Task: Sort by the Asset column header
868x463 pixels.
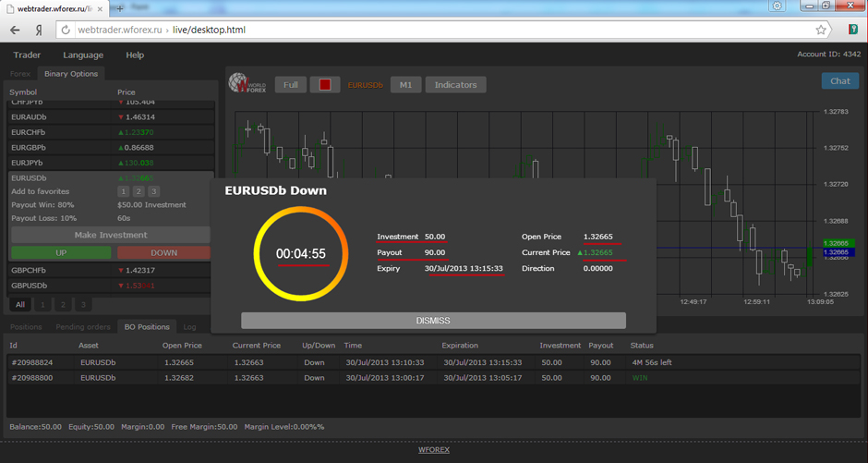Action: (89, 345)
